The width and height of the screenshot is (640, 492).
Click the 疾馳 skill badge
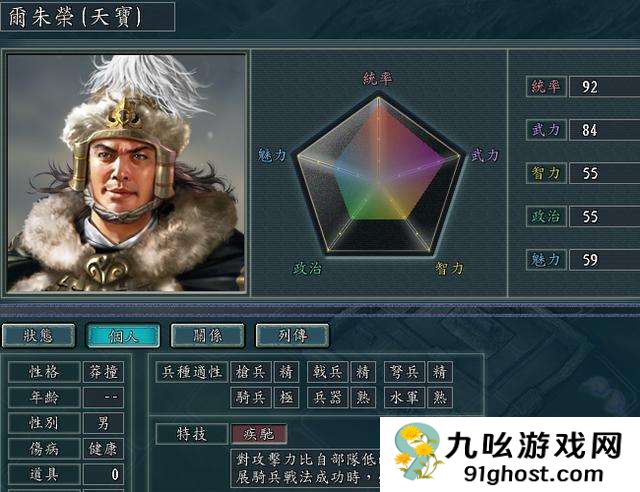click(x=259, y=434)
